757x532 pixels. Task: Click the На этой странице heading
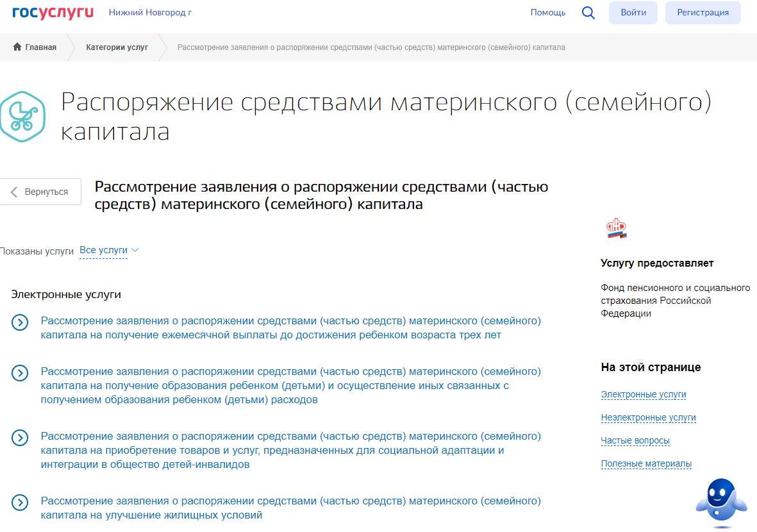point(651,367)
